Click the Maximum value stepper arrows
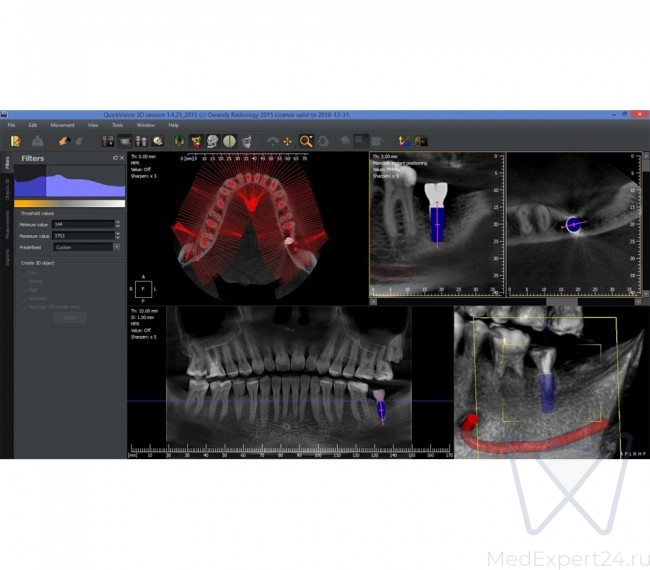Viewport: 650px width, 570px height. 117,236
